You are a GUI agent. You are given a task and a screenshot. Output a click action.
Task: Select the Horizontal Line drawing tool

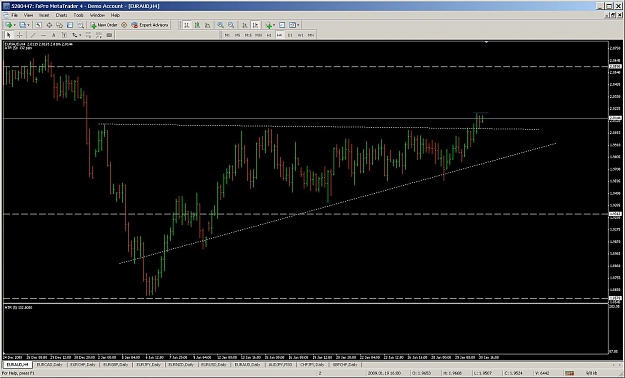(x=43, y=35)
